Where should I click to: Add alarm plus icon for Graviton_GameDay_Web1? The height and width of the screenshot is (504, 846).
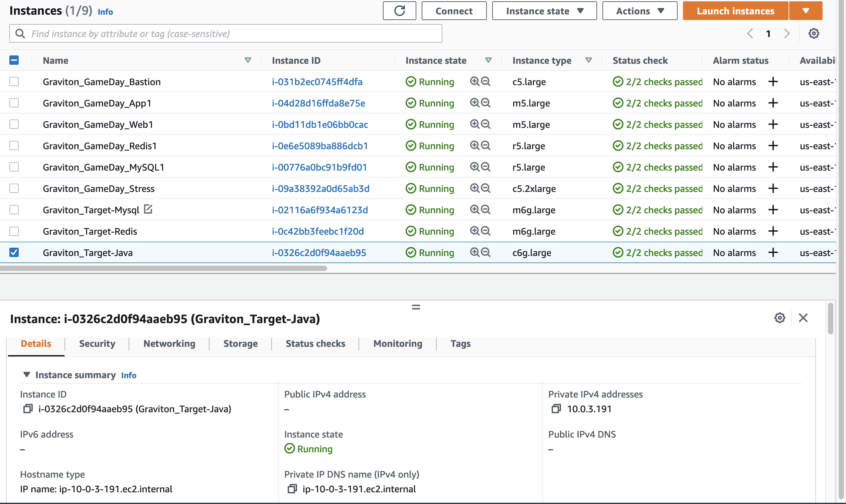pos(773,124)
